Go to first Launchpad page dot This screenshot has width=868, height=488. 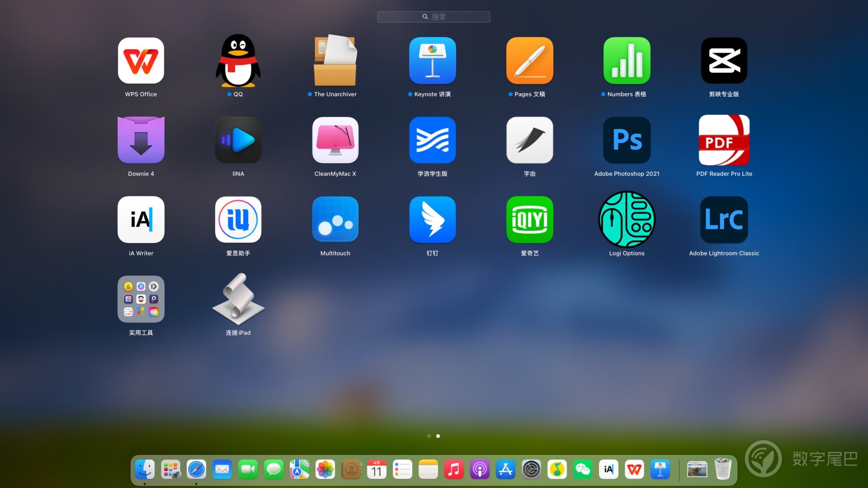[x=429, y=436]
